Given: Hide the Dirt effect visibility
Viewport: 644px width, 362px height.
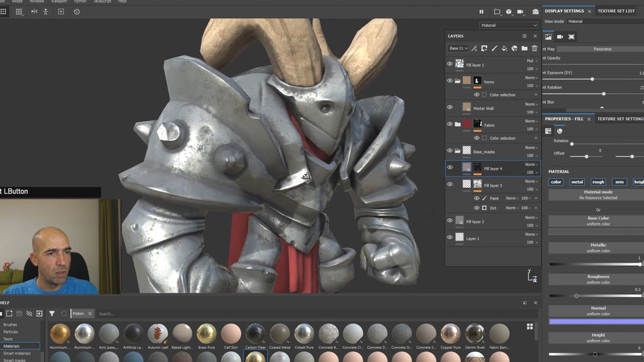Looking at the screenshot, I should point(476,208).
